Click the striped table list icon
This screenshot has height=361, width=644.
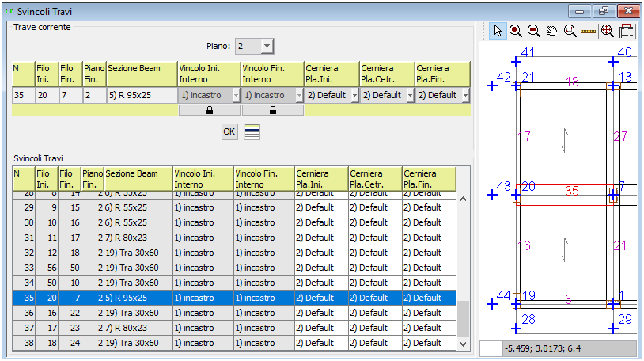252,131
